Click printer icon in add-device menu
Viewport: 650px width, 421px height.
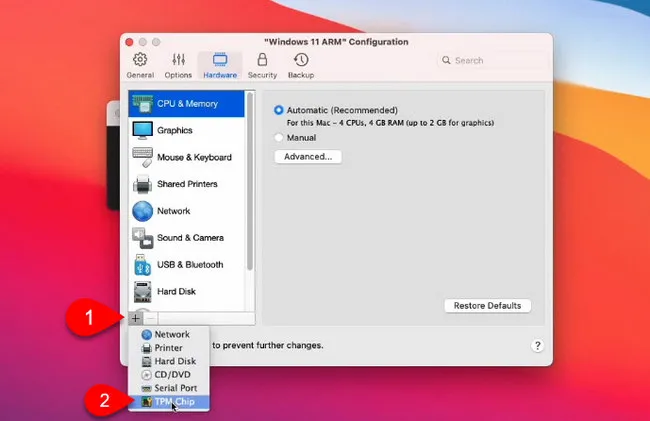coord(147,348)
